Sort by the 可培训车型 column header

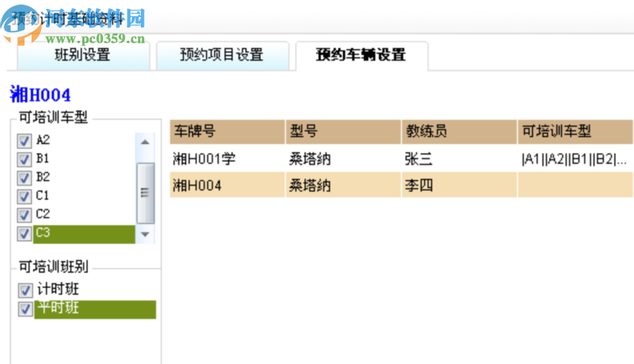tap(575, 131)
